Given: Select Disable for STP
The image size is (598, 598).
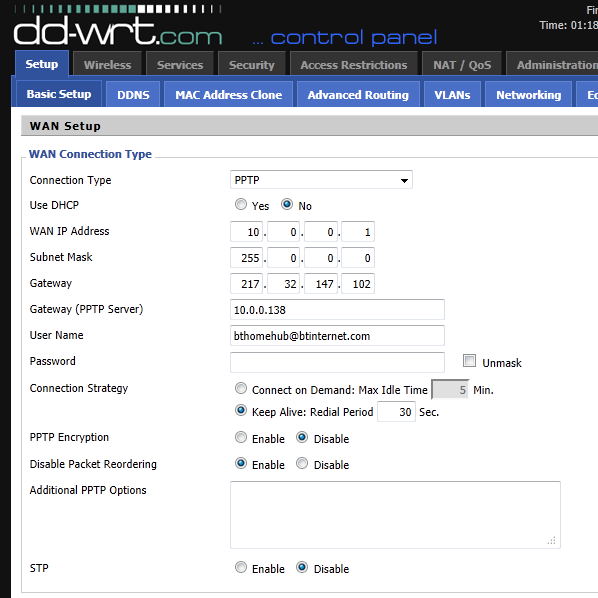Looking at the screenshot, I should (302, 567).
